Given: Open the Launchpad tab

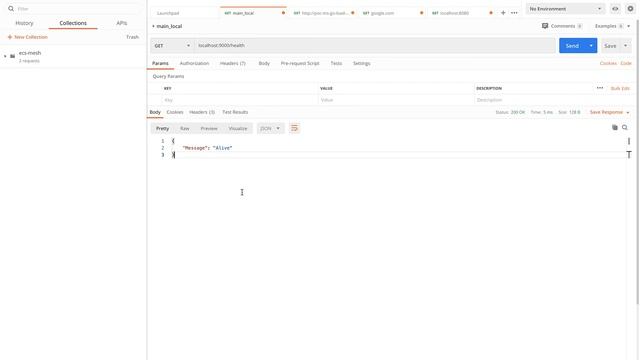Looking at the screenshot, I should point(168,13).
